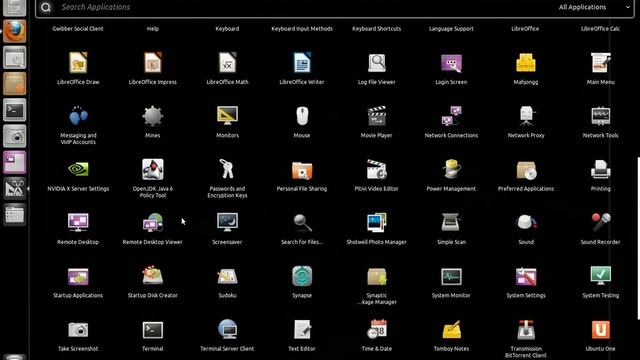This screenshot has width=640, height=360.
Task: Open Screensaver settings
Action: click(227, 223)
